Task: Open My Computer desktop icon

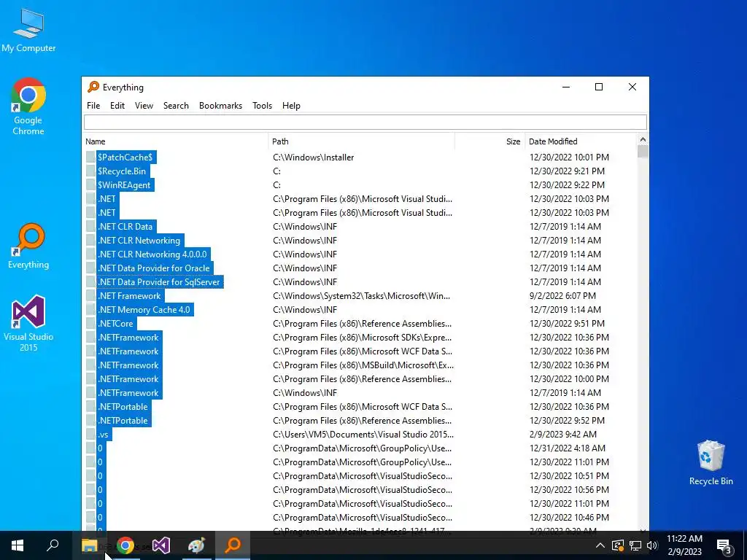Action: click(28, 31)
